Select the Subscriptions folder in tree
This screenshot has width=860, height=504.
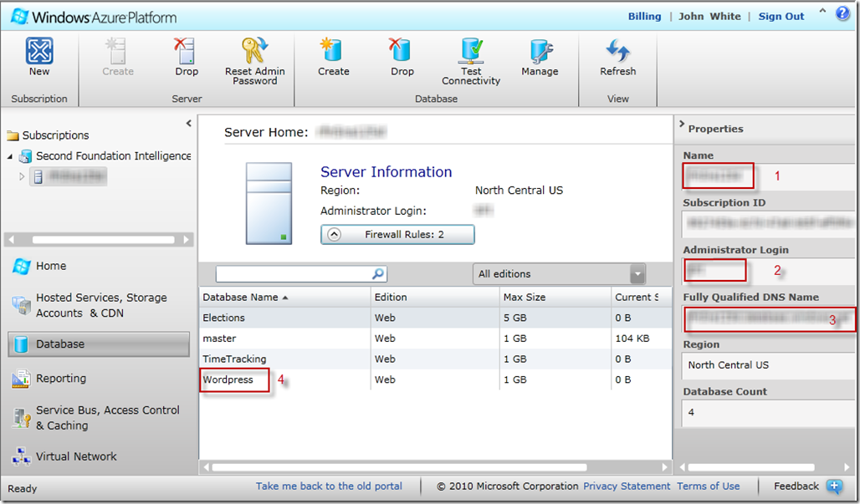pos(48,135)
